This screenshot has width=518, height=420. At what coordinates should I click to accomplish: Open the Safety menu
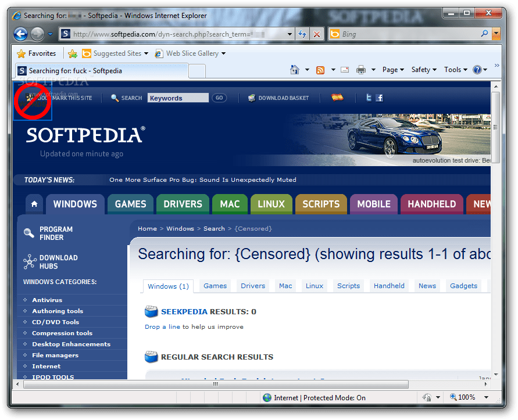(424, 70)
